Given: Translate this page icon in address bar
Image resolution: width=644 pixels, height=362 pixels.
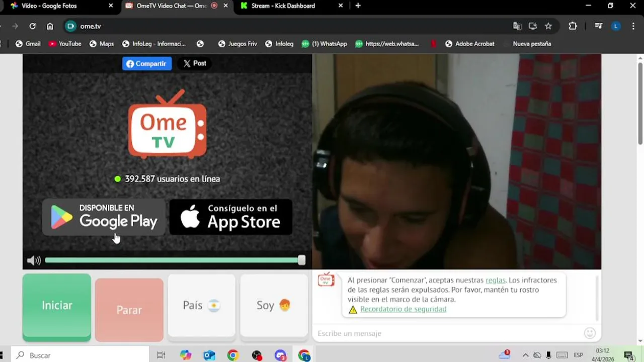Looking at the screenshot, I should pyautogui.click(x=517, y=26).
